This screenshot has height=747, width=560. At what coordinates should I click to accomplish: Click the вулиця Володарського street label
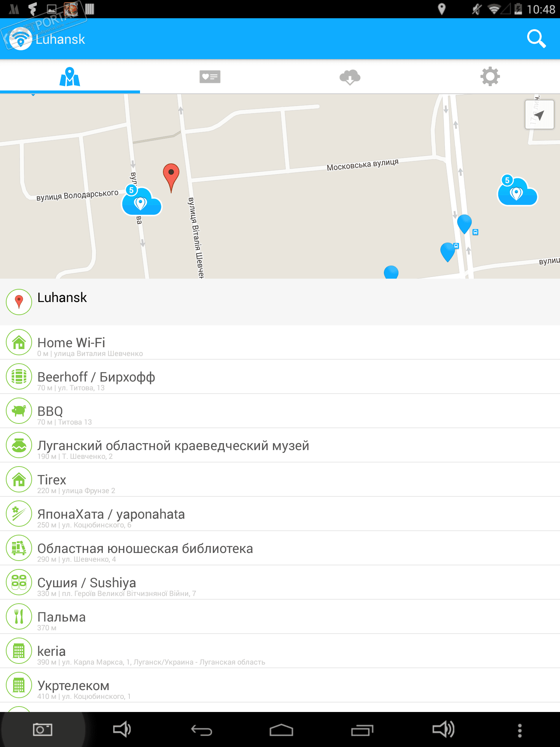tap(77, 195)
